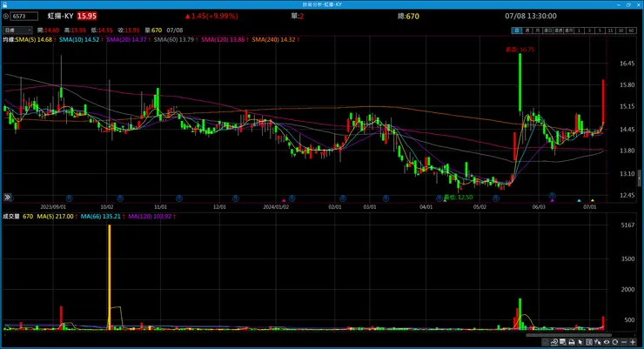
Task: Click the SMA(240) 14.32 moving average label
Action: click(x=273, y=39)
